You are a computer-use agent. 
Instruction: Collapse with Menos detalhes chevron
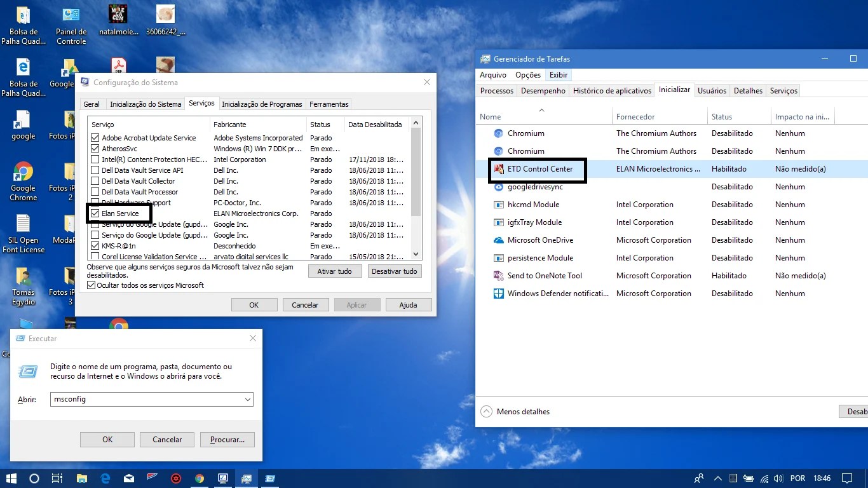(x=486, y=412)
